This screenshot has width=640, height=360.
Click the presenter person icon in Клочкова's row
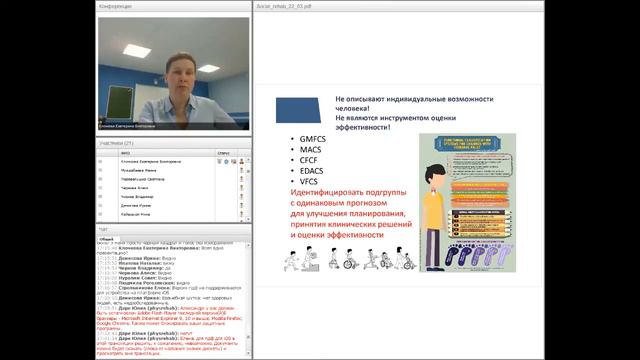tap(242, 162)
